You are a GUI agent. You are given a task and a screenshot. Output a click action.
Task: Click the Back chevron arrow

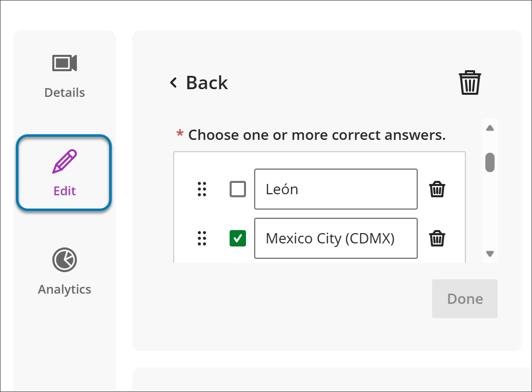pyautogui.click(x=173, y=82)
